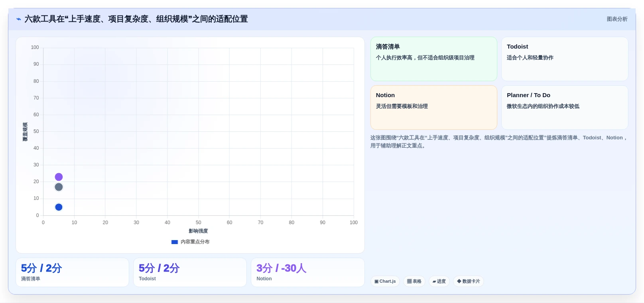Click the 100 tick on the x-axis
This screenshot has width=644, height=303.
[354, 223]
